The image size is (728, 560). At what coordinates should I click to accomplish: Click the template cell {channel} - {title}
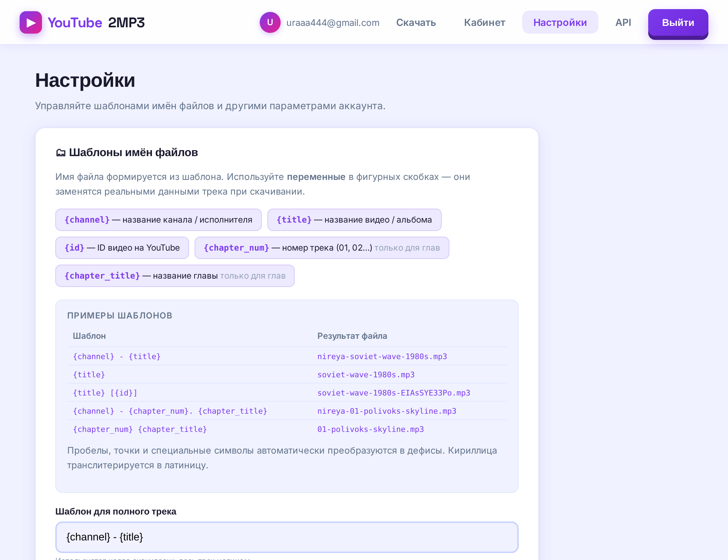tap(117, 356)
